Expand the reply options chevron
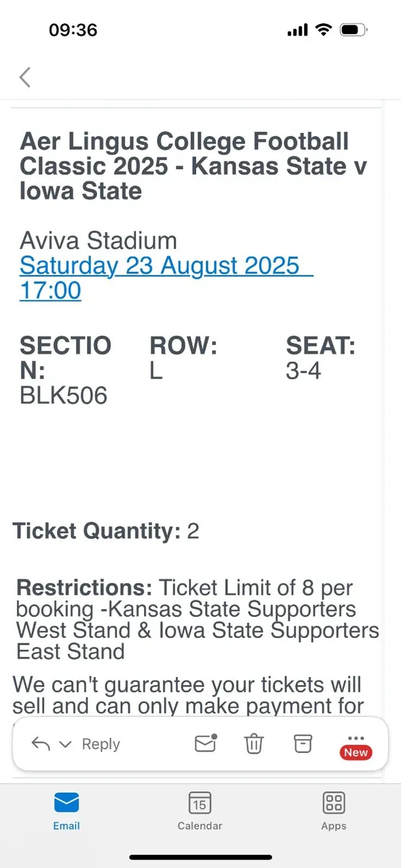 pos(65,744)
